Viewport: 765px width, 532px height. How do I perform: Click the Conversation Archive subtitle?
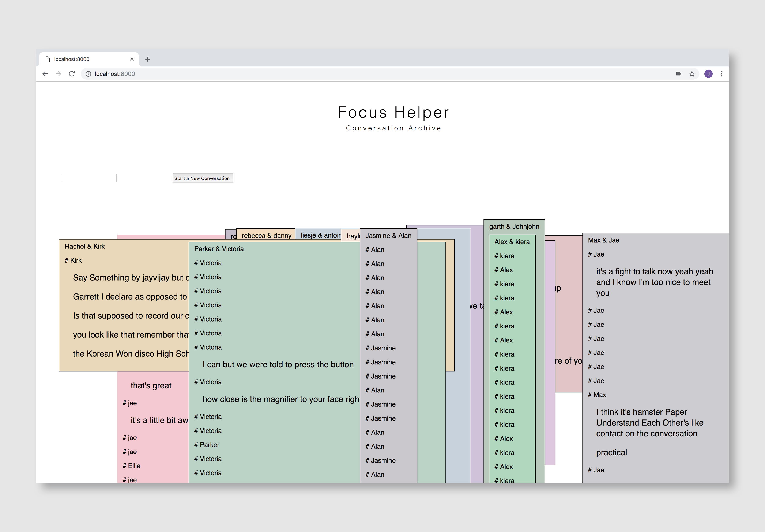pyautogui.click(x=393, y=128)
